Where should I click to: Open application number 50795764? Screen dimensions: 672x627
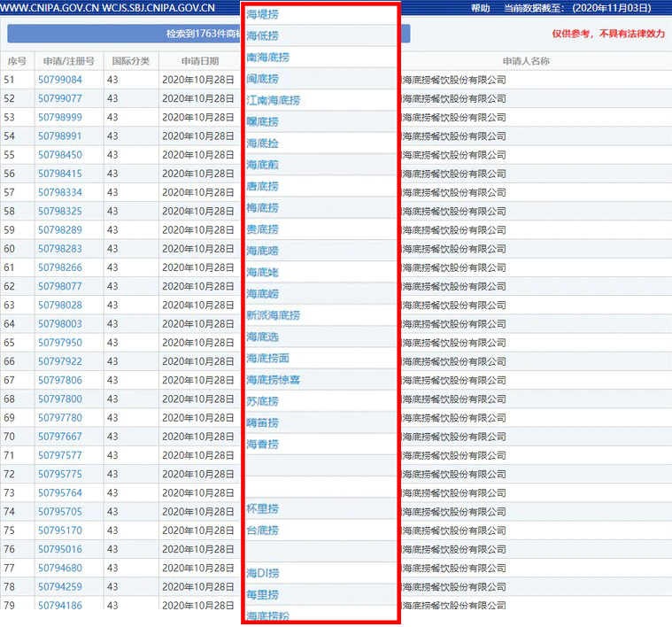(60, 493)
